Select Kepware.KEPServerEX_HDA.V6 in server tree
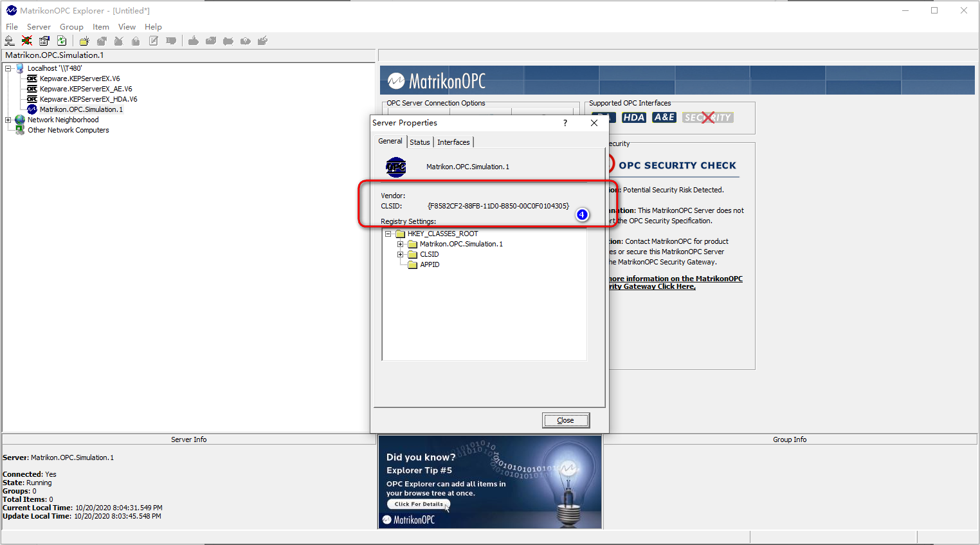The image size is (980, 545). tap(88, 99)
